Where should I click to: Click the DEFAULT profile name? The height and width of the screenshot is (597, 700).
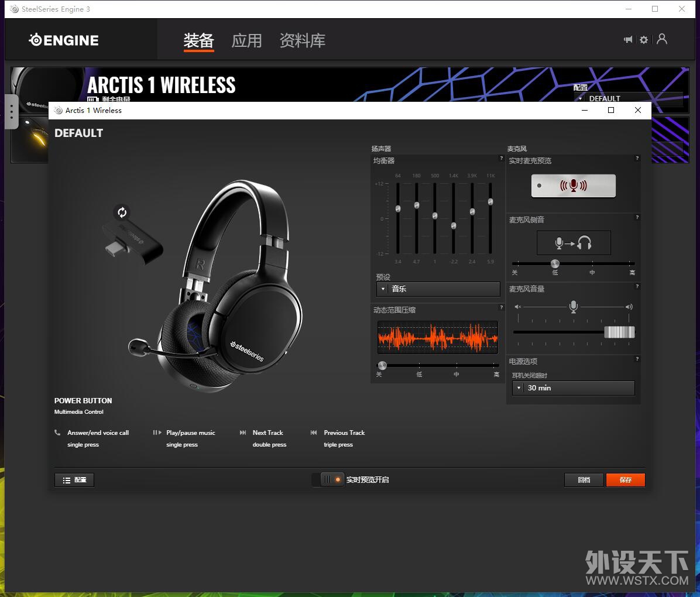78,133
